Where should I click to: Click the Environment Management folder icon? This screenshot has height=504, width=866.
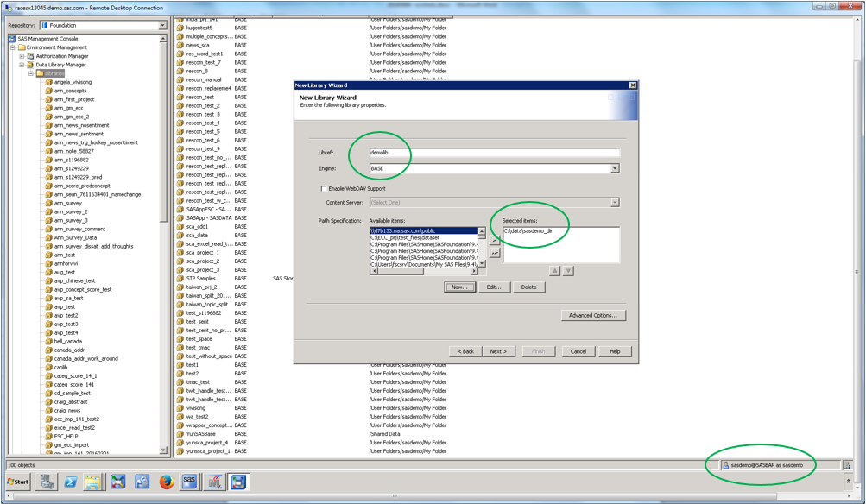[x=22, y=47]
